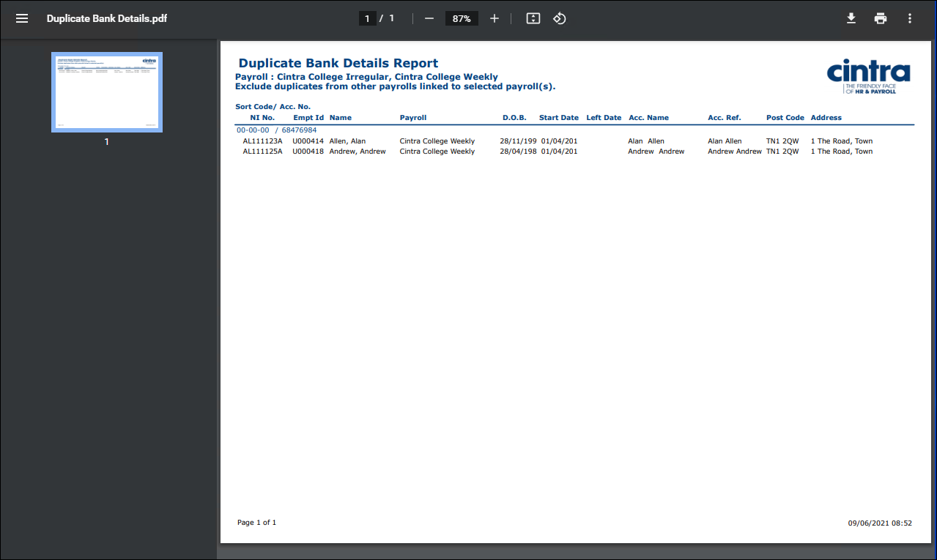Click the zoom in plus button
This screenshot has width=937, height=560.
(x=495, y=18)
